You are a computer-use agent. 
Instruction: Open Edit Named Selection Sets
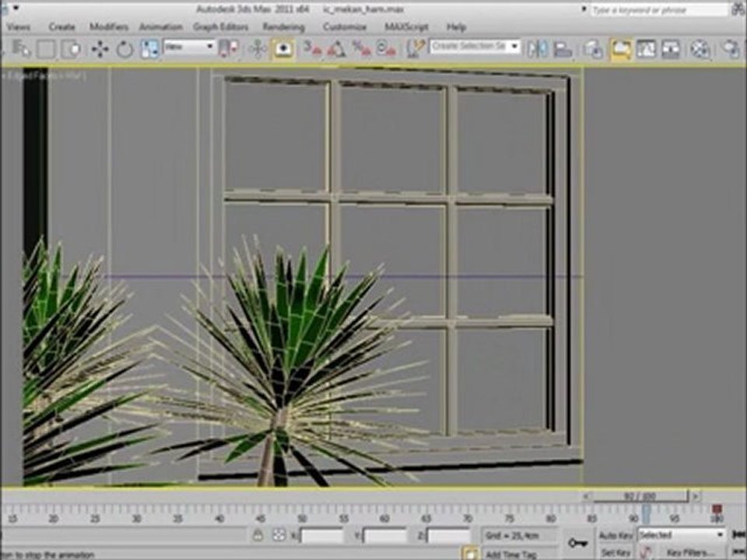[x=416, y=49]
